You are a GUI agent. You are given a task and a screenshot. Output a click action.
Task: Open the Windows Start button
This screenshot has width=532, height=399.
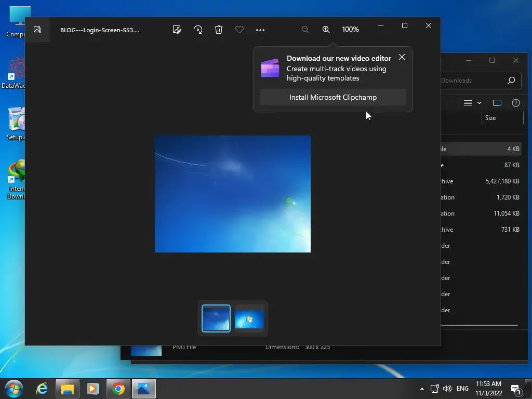click(x=14, y=389)
